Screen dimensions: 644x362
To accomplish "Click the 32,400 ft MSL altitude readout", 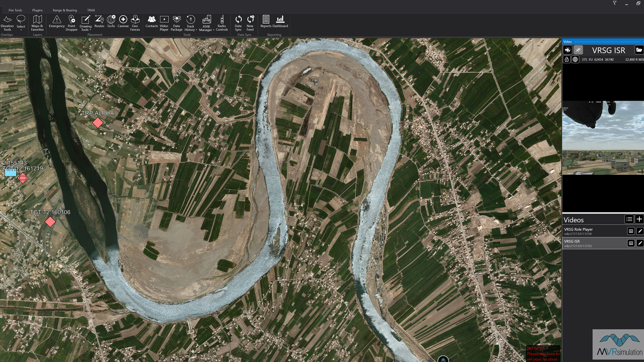I will click(634, 60).
